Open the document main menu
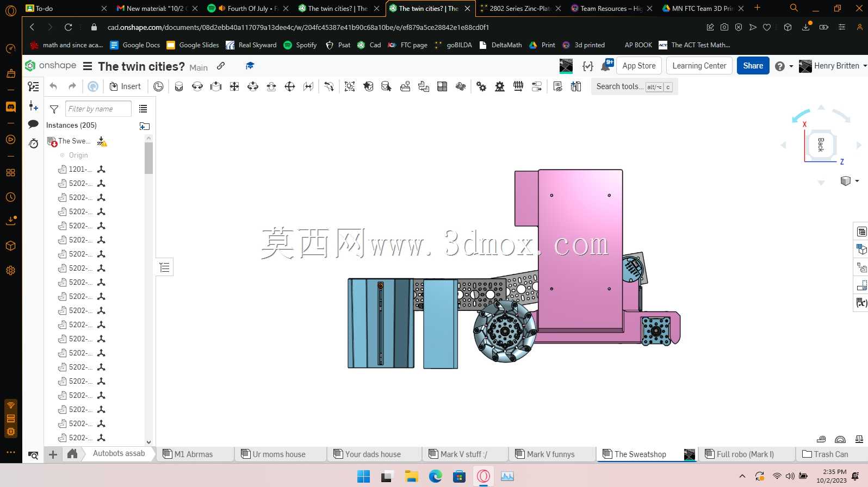Screen dimensions: 868x487 tap(87, 66)
